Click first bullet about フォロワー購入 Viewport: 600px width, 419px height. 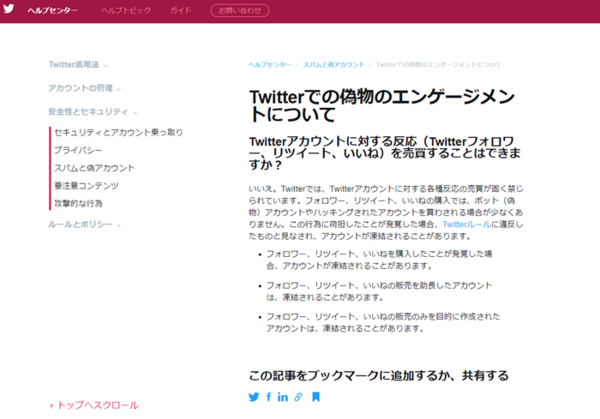coord(379,260)
